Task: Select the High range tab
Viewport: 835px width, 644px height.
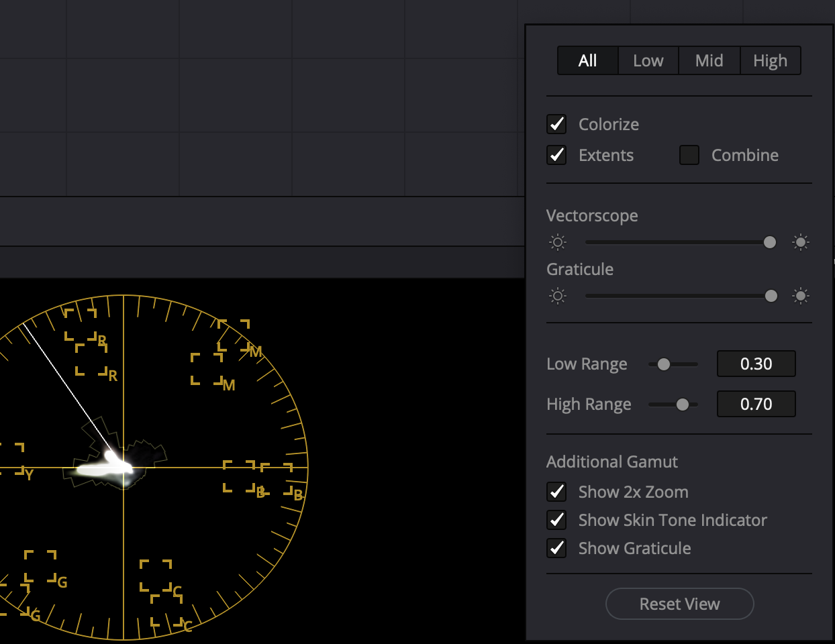Action: (x=770, y=61)
